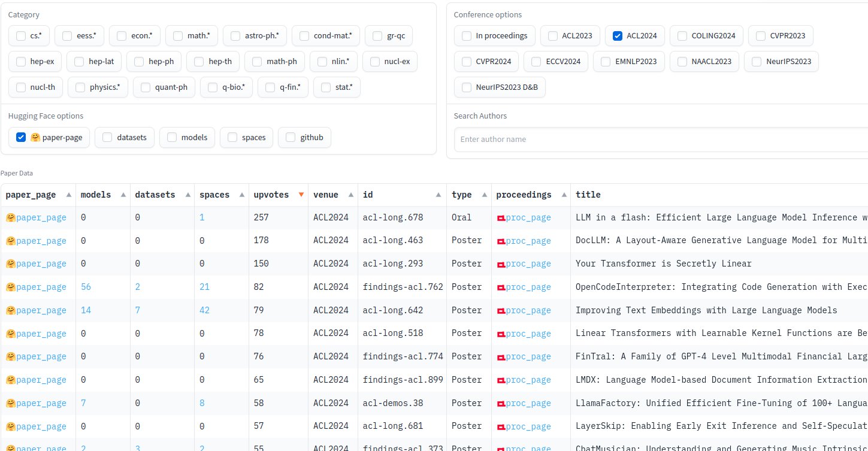The height and width of the screenshot is (451, 868).
Task: Check the CVPR2024 conference option
Action: [467, 62]
